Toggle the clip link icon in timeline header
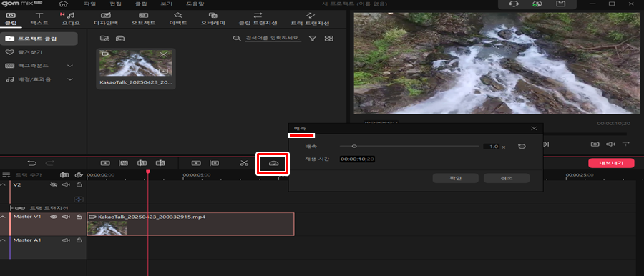644x276 pixels. pos(79,175)
